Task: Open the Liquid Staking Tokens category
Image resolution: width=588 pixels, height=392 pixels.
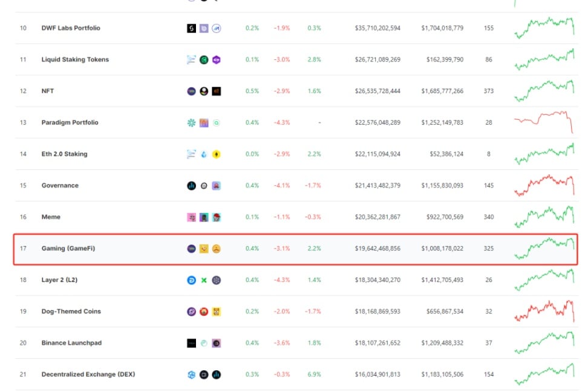Action: [75, 59]
